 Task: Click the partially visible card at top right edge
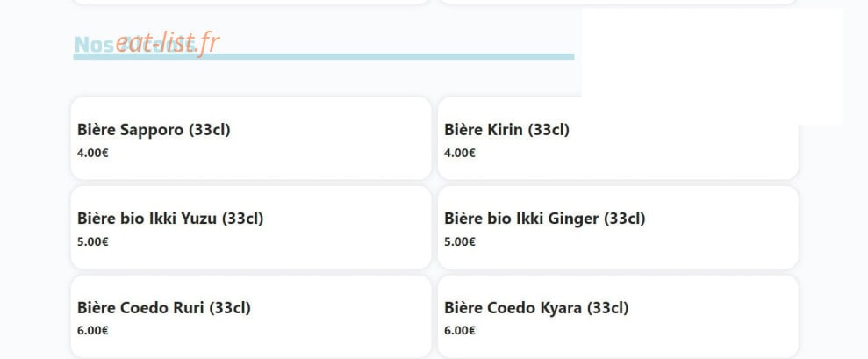[x=618, y=2]
